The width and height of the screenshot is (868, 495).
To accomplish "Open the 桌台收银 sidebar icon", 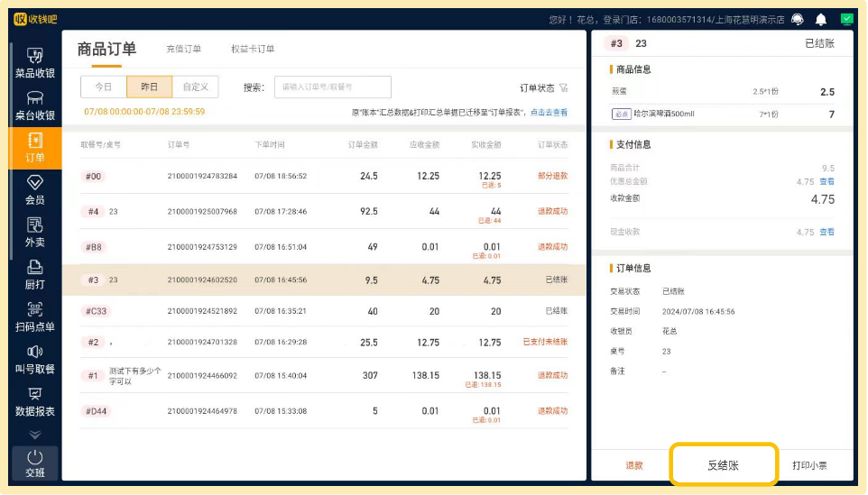I will (34, 105).
